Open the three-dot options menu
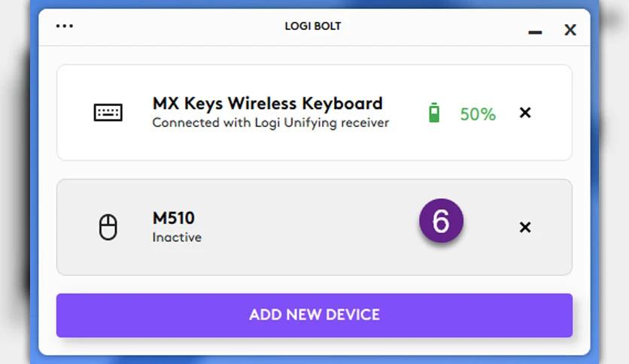The height and width of the screenshot is (364, 629). 64,26
